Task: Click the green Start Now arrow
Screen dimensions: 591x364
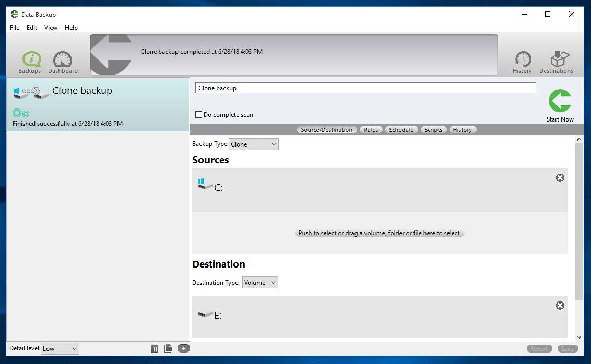Action: (x=560, y=101)
